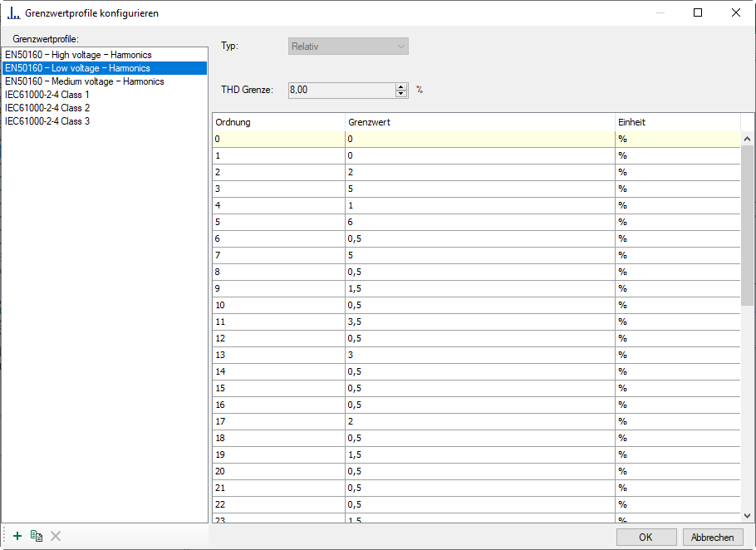Select EN50160 Medium voltage Harmonics profile
The width and height of the screenshot is (756, 550).
click(84, 81)
